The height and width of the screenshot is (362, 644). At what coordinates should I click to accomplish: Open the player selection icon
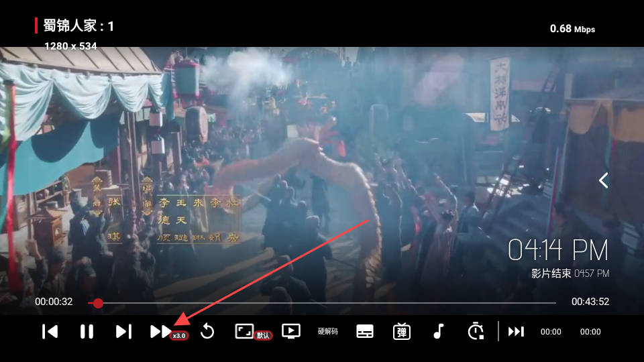click(x=290, y=331)
